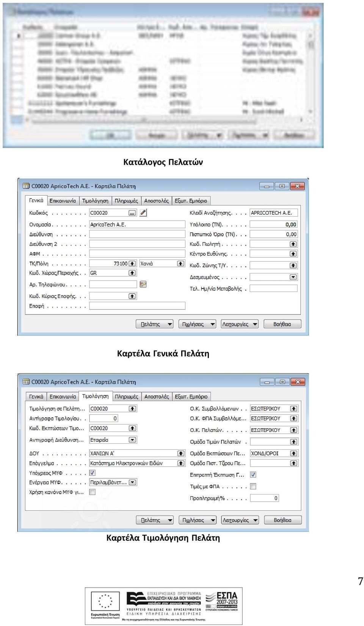Click the Επαφή input field
Viewport: 364px width, 626px height.
(137, 306)
